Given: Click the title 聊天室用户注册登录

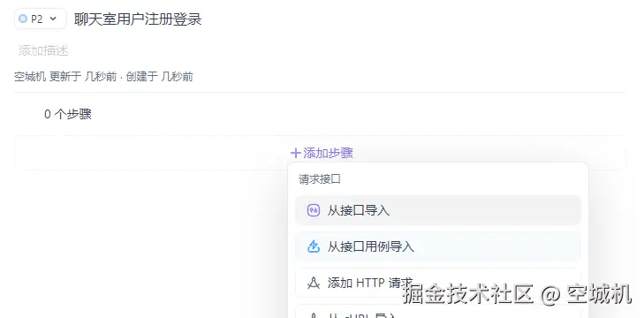Looking at the screenshot, I should click(138, 19).
